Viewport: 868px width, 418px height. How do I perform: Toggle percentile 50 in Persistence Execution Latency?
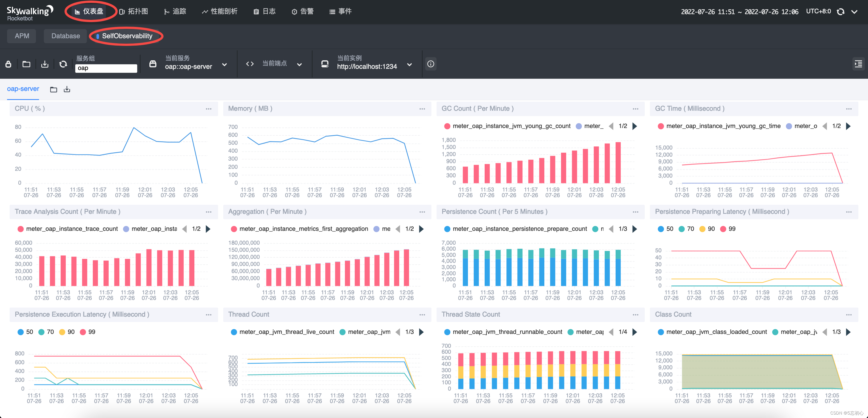click(x=25, y=332)
